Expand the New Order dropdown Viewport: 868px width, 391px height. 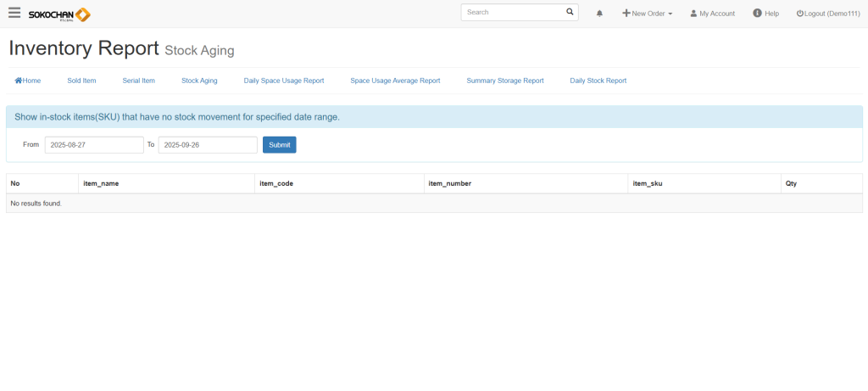pyautogui.click(x=648, y=14)
